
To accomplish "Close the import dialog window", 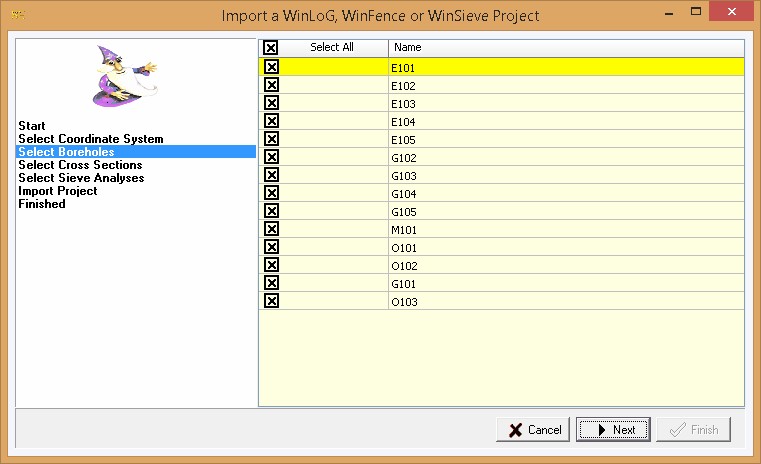I will tap(735, 13).
